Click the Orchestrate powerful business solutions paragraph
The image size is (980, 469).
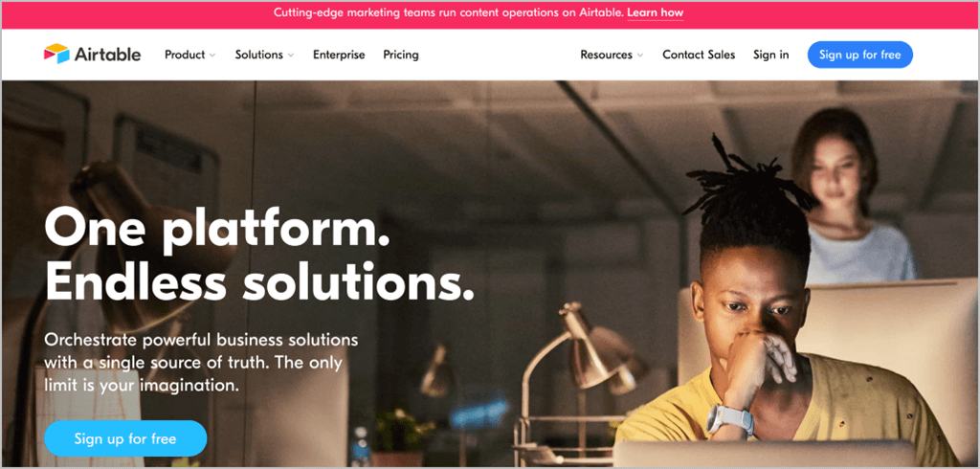point(201,362)
